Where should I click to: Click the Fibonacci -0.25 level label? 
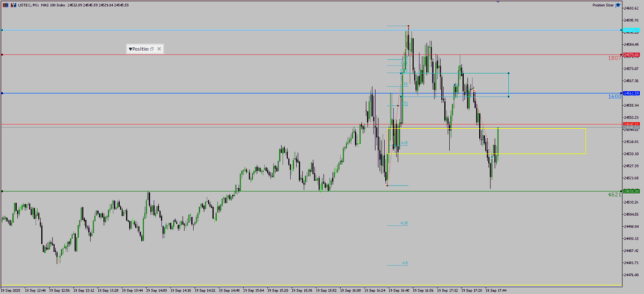click(x=404, y=223)
